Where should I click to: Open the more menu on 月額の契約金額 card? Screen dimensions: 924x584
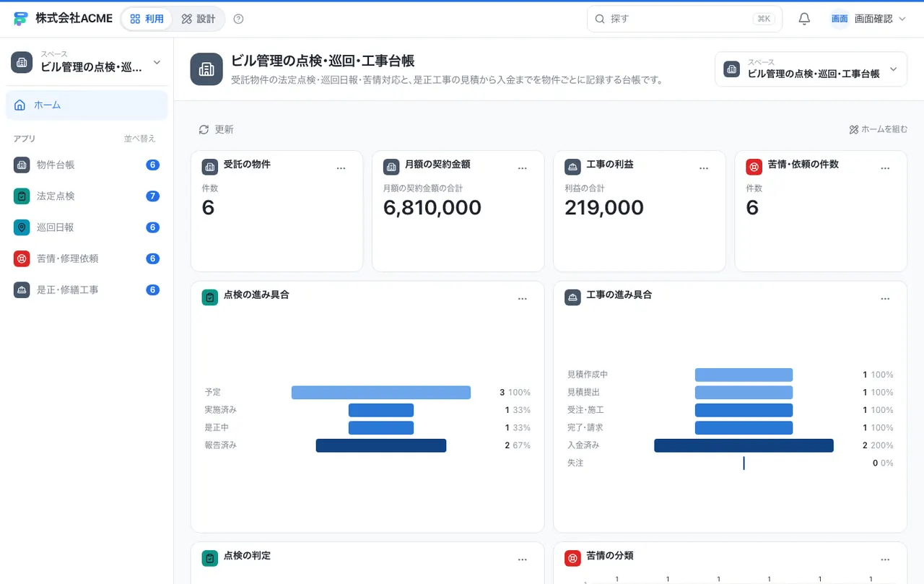[x=523, y=168]
